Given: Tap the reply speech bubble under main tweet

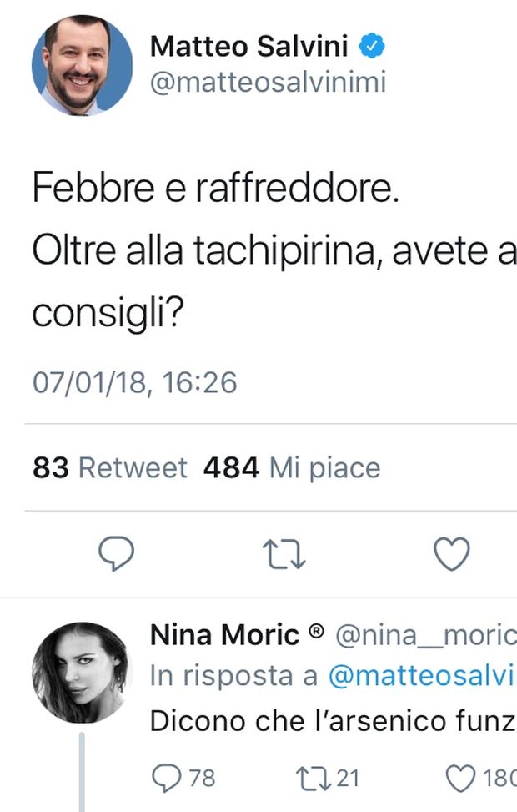Looking at the screenshot, I should pyautogui.click(x=117, y=553).
